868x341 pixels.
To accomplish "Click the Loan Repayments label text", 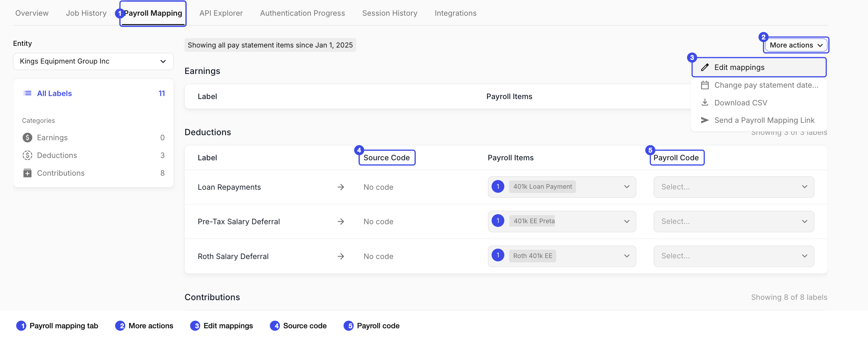I will coord(229,187).
